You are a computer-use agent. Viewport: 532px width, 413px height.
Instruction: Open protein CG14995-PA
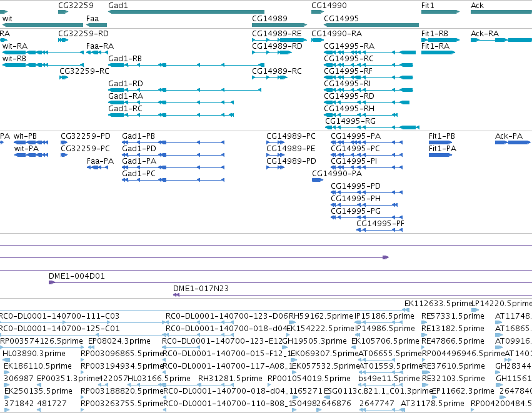(356, 136)
